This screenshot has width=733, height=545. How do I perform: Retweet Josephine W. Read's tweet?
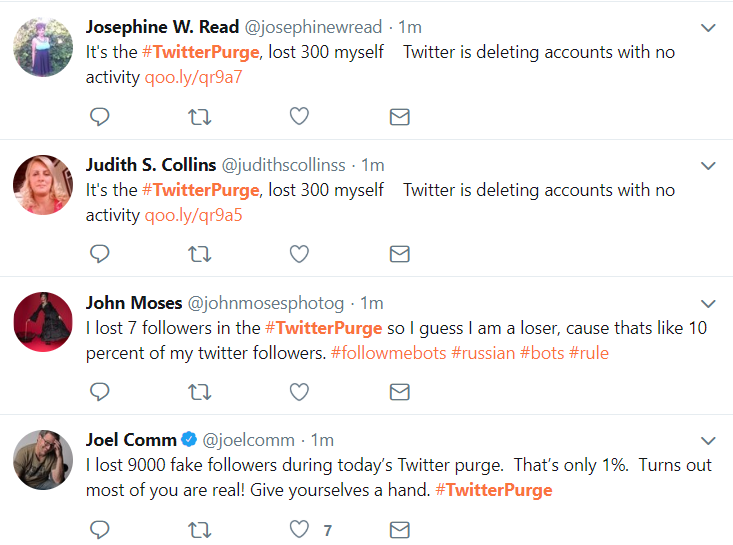(x=199, y=117)
